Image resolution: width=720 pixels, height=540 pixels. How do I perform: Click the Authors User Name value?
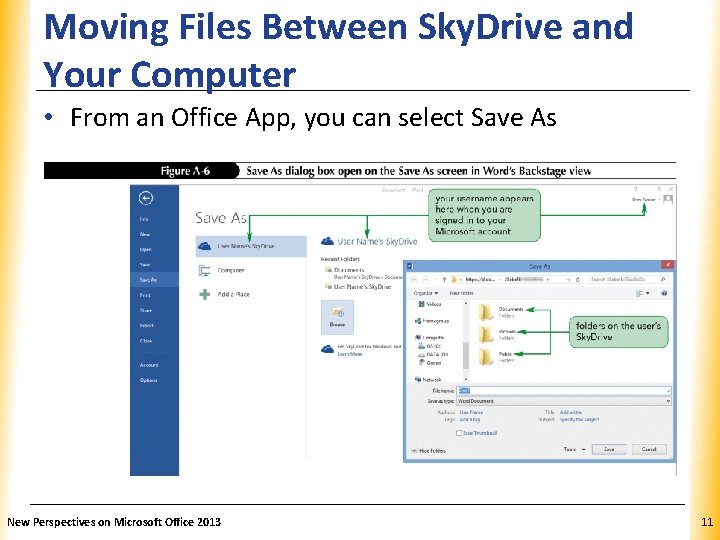(x=471, y=412)
